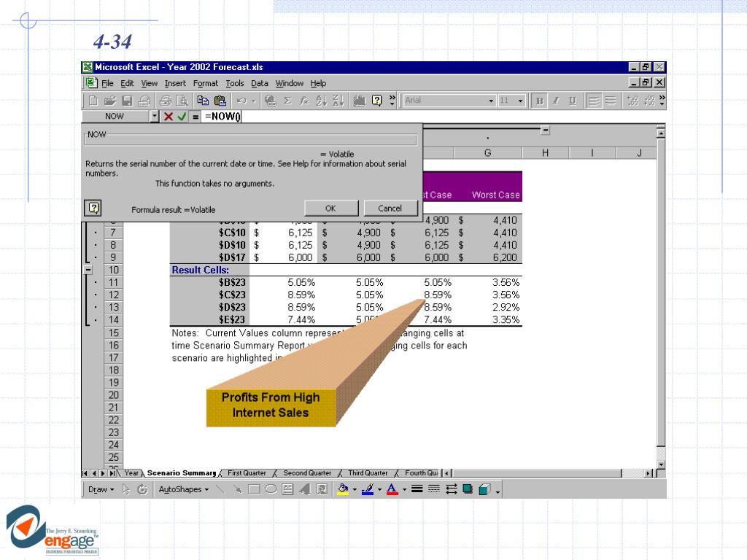This screenshot has width=747, height=560.
Task: Open the Data menu
Action: (x=260, y=83)
